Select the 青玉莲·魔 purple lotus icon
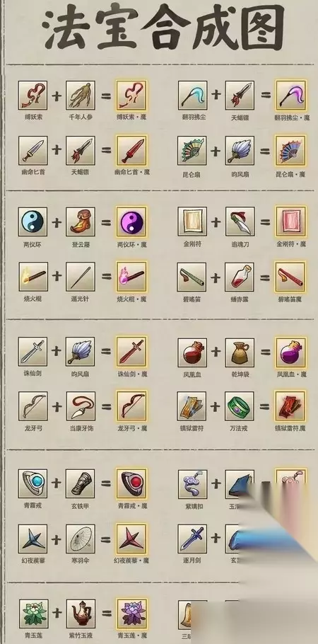Viewport: 318px width, 644px height. click(x=131, y=614)
